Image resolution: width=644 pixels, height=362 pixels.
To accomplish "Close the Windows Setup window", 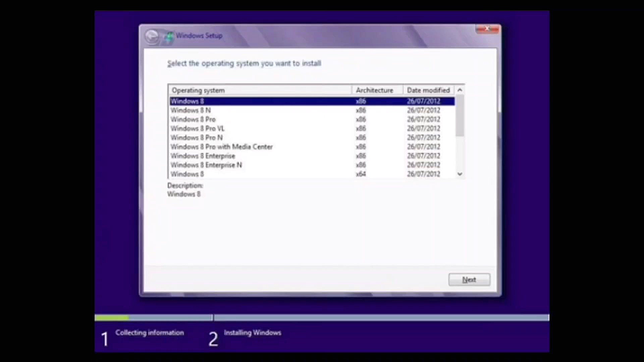I will point(487,29).
